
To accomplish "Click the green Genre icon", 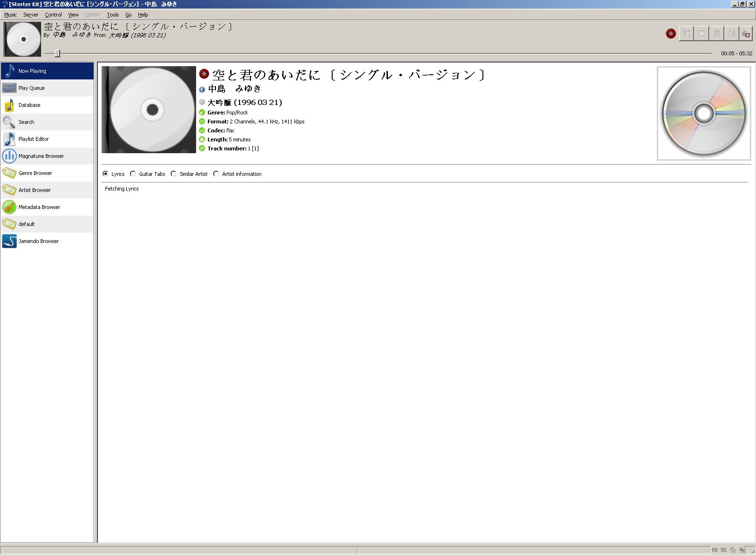I will coord(202,113).
